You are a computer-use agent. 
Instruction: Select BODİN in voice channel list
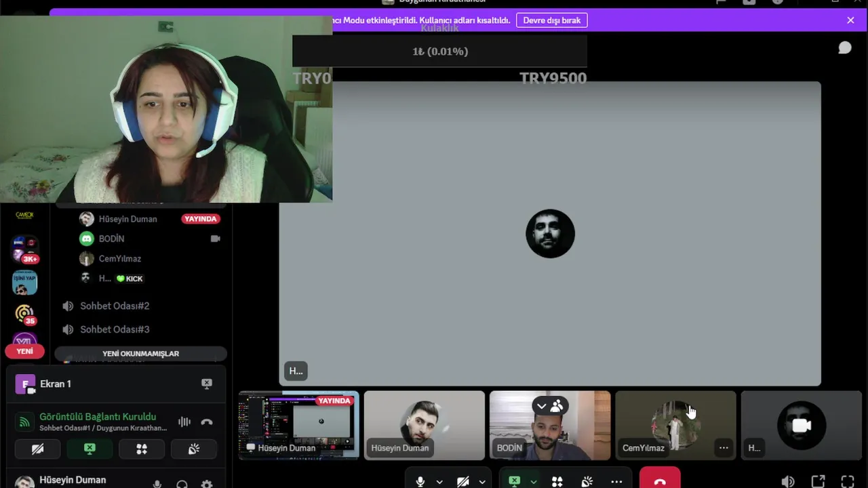coord(111,239)
